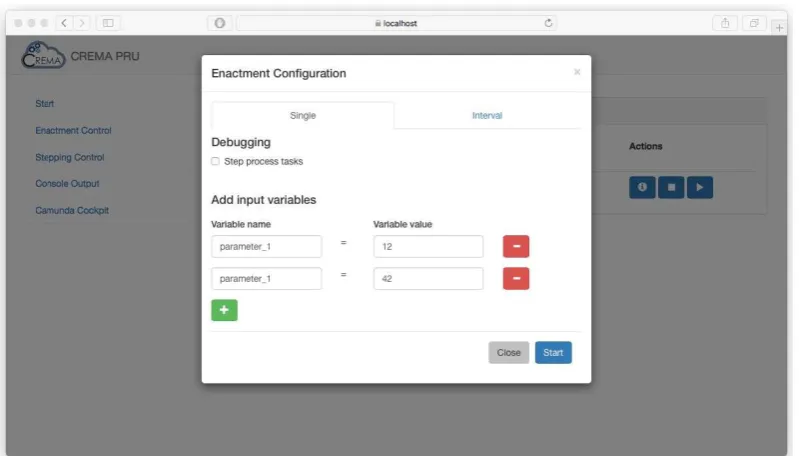Click the privacy report shield icon

click(x=220, y=23)
